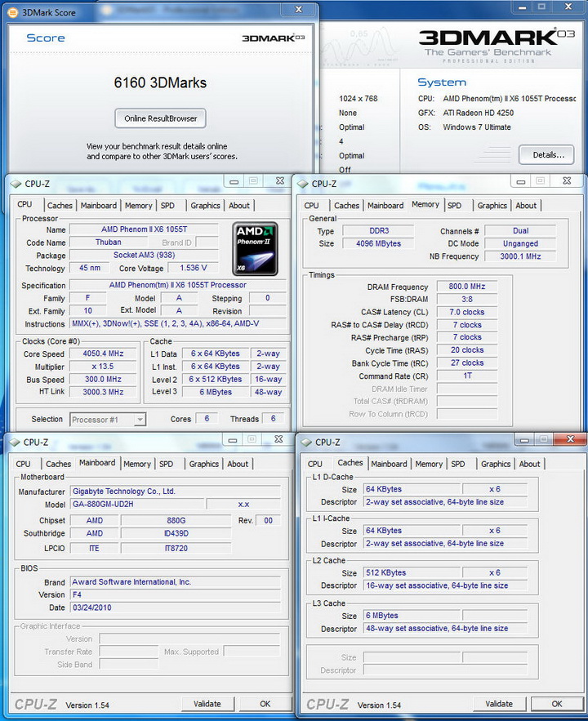Click the HT Link 3000.3 MHz value
This screenshot has width=588, height=721.
pyautogui.click(x=103, y=392)
